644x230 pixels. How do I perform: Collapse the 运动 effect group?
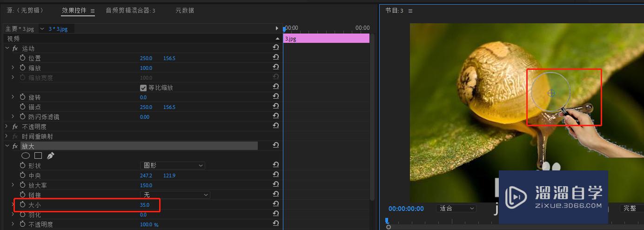(x=7, y=48)
